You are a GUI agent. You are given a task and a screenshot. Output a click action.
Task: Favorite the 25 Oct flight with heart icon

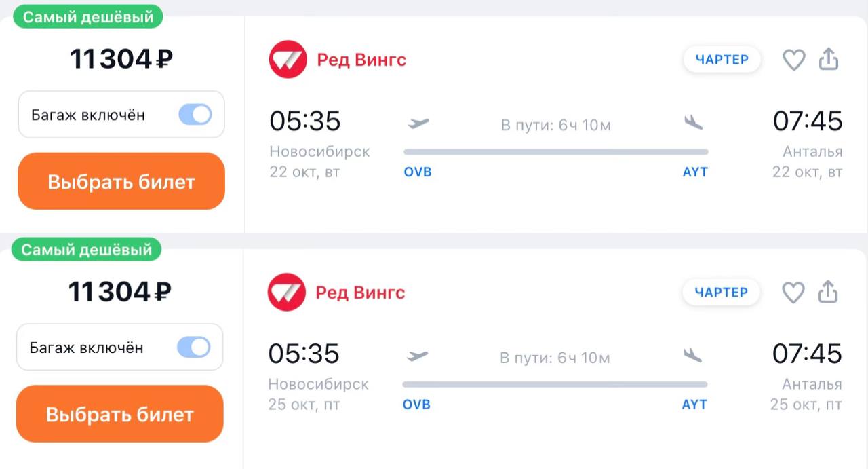[793, 293]
